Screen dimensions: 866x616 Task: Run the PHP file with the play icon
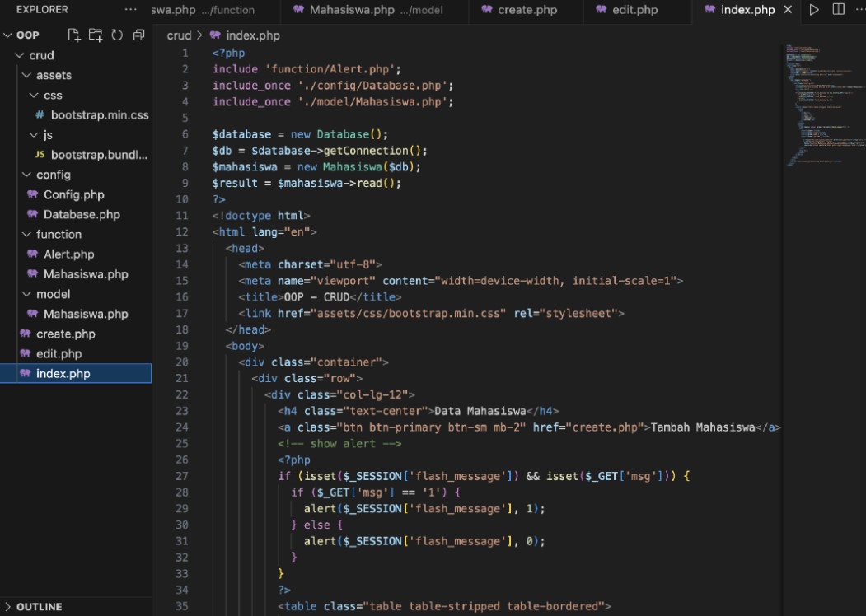[813, 11]
